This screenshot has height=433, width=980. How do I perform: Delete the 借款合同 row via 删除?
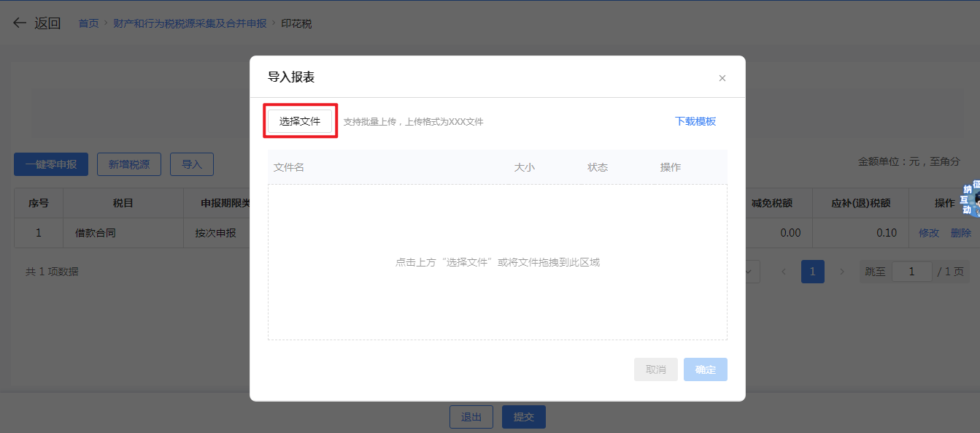point(960,233)
